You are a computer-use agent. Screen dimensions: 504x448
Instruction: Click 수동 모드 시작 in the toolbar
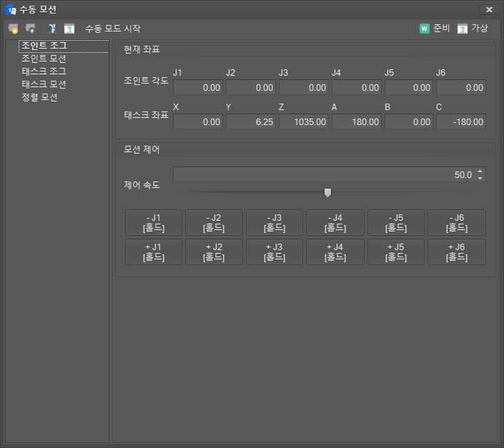pyautogui.click(x=112, y=29)
